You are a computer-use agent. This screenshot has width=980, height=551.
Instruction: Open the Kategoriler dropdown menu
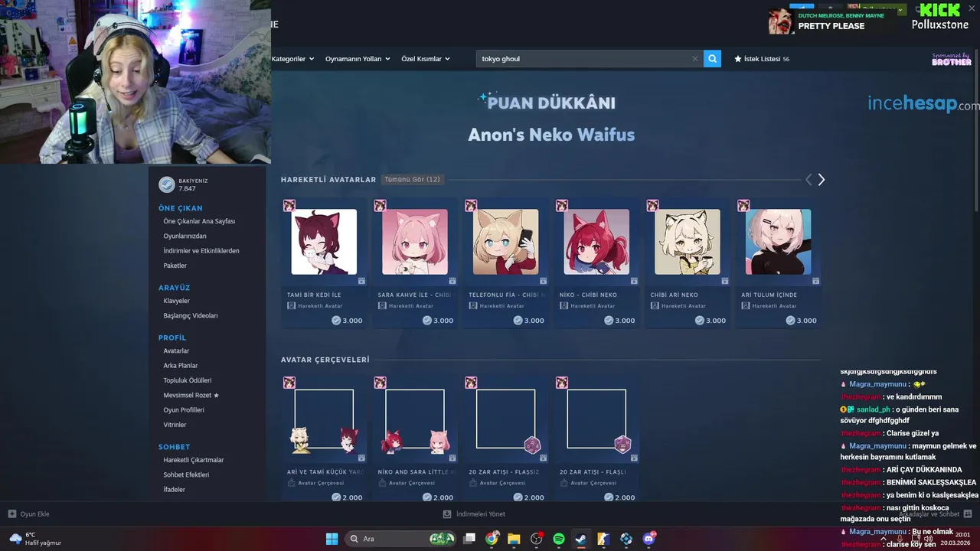pos(292,59)
